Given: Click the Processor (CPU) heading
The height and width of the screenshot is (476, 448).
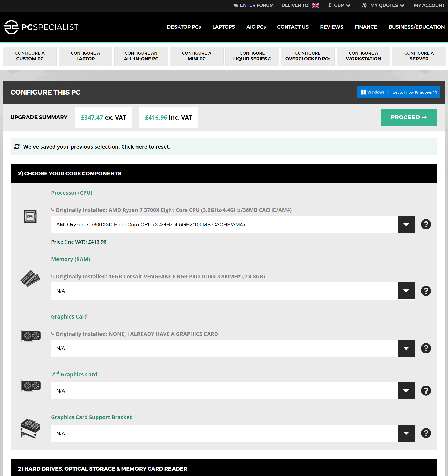Looking at the screenshot, I should 72,193.
